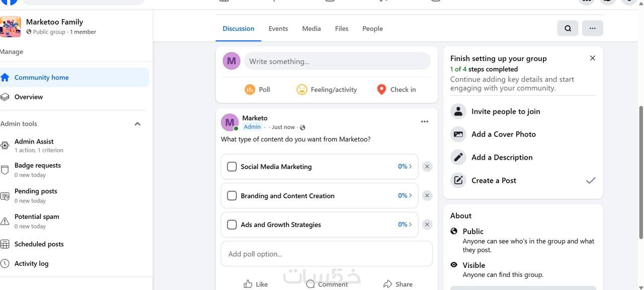This screenshot has height=290, width=644.
Task: Tick the Branding and Content Creation checkbox
Action: pyautogui.click(x=232, y=196)
